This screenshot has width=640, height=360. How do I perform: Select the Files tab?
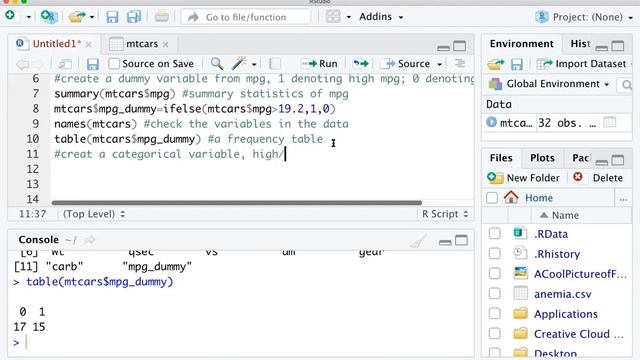coord(501,158)
